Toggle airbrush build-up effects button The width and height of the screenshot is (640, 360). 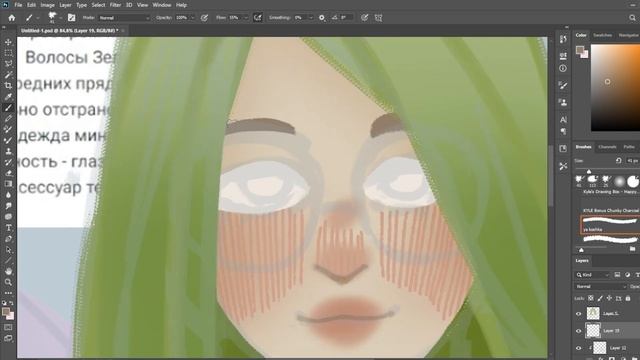coord(258,18)
